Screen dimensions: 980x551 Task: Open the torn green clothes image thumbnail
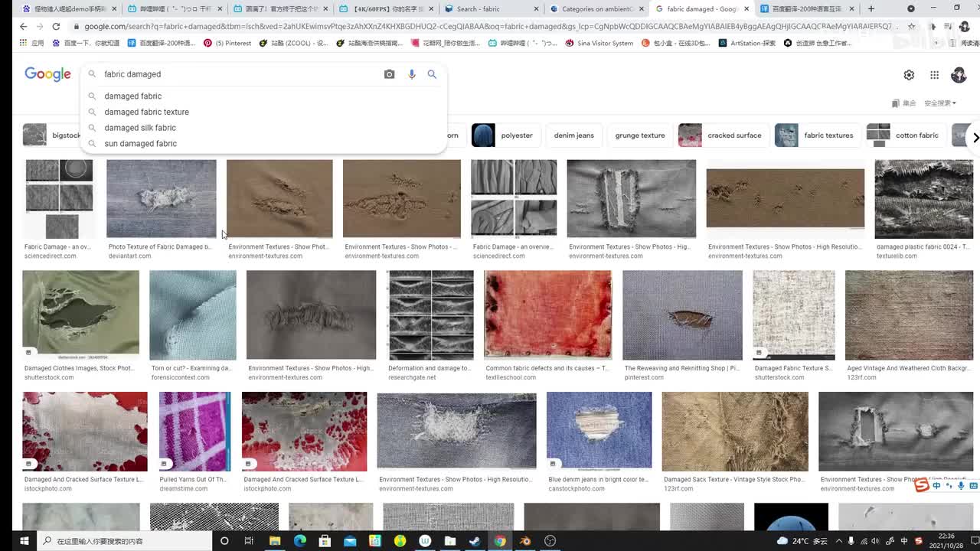[81, 315]
